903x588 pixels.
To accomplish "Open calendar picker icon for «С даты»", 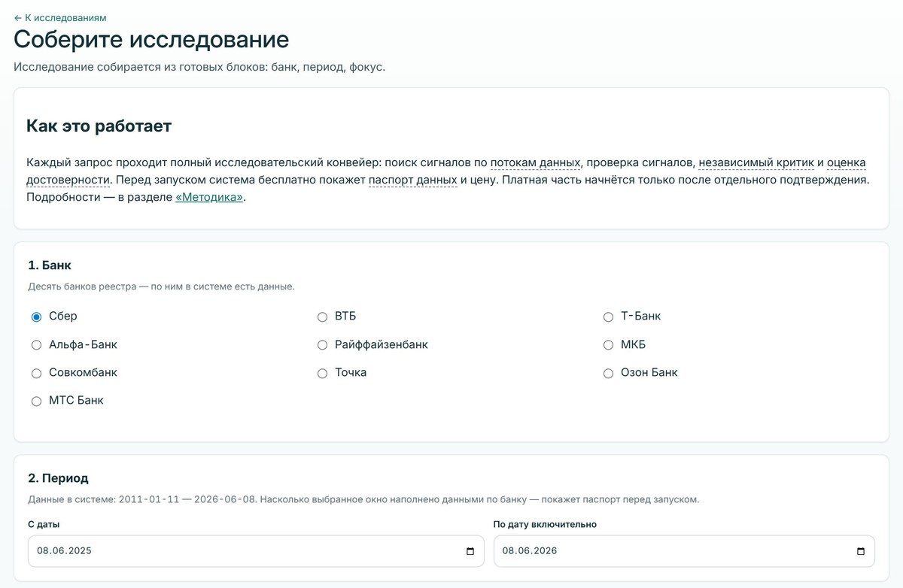I will (x=470, y=551).
